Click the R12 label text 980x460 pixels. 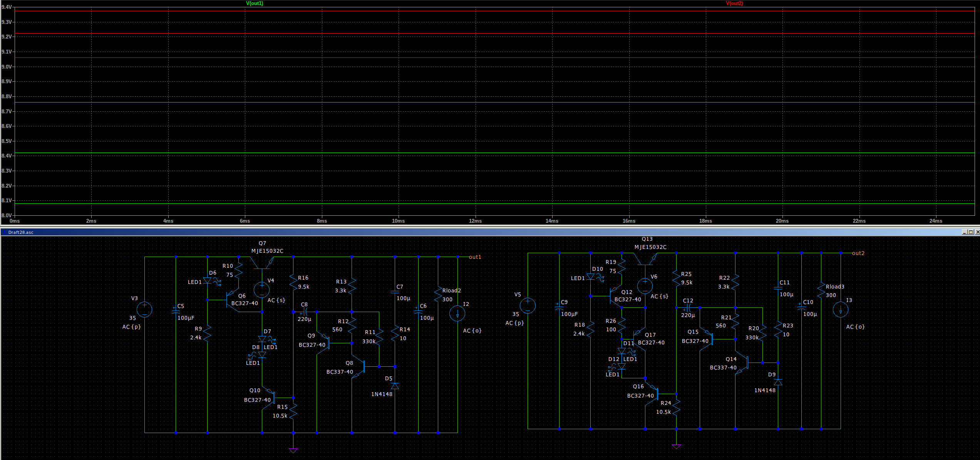coord(343,321)
